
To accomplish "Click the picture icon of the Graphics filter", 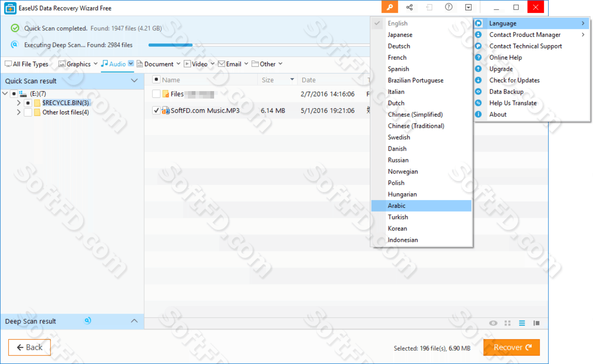I will click(62, 64).
